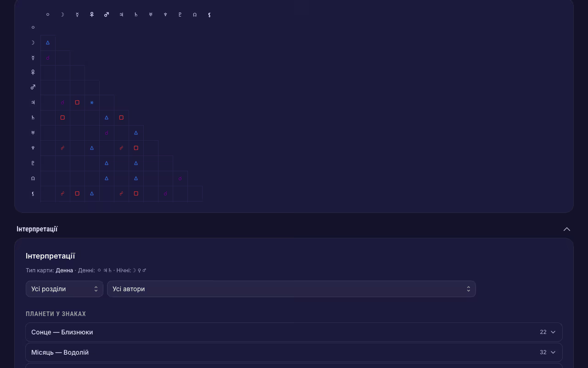Click the Neptune-Saturn square aspect symbol
The image size is (588, 368).
pyautogui.click(x=136, y=148)
